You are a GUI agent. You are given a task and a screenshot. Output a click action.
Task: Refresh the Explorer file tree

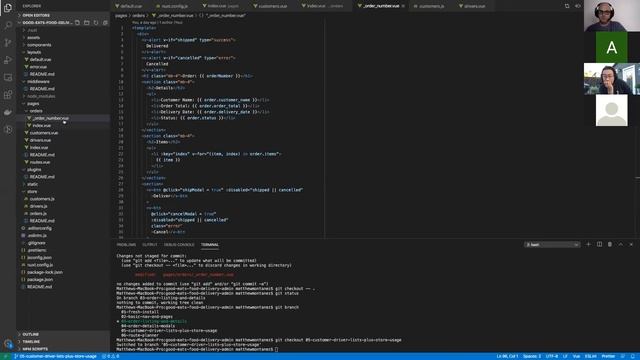coord(96,22)
